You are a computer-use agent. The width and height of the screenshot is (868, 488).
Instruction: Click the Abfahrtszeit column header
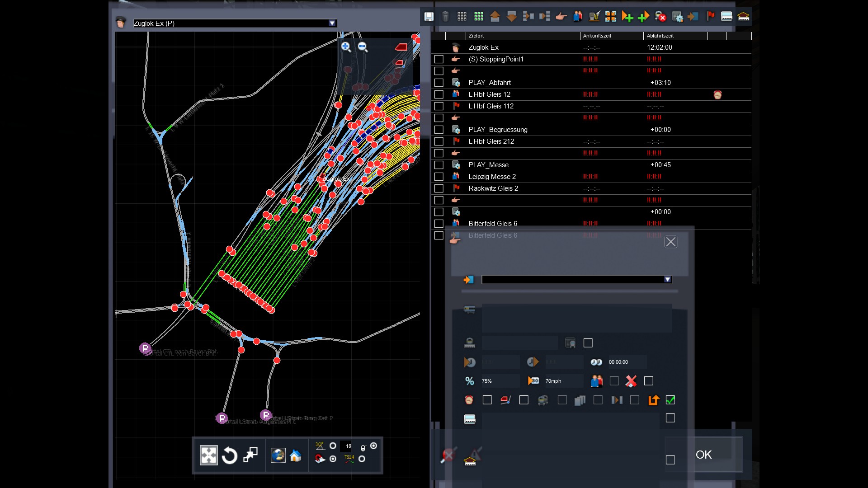[660, 36]
